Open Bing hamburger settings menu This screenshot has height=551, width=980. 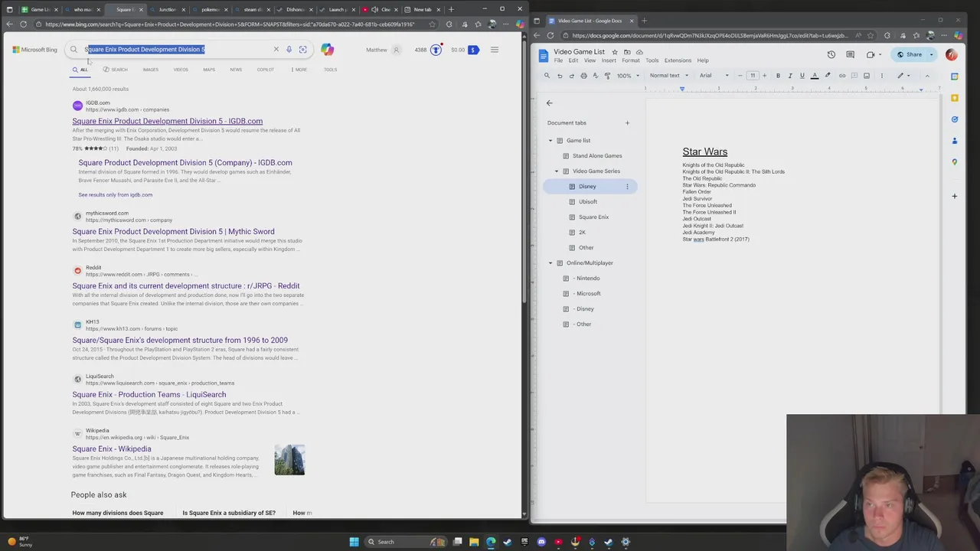pyautogui.click(x=495, y=50)
